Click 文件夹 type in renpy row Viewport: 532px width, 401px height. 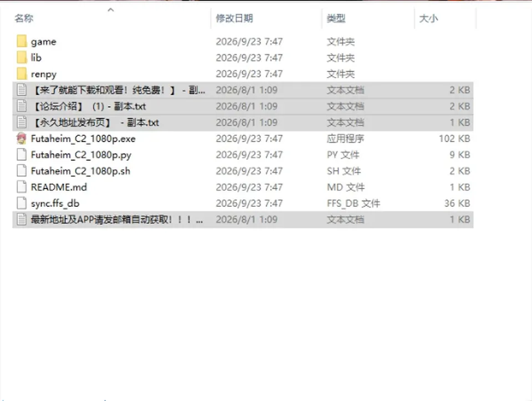[x=341, y=74]
